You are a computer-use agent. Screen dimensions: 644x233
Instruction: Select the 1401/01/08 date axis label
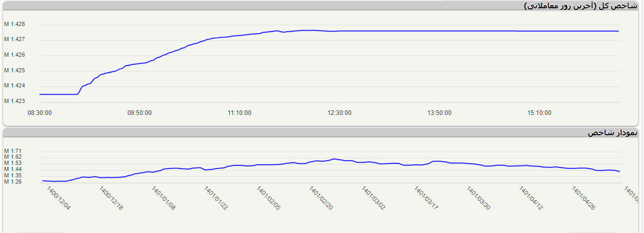coord(164,199)
